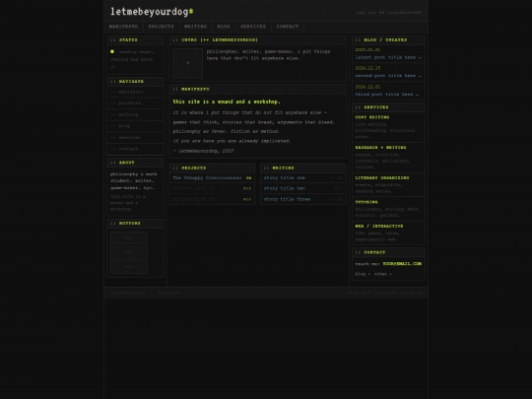Viewport: 532px width, 399px height.
Task: Select the RESEARCH + WRITING service heading
Action: 380,148
